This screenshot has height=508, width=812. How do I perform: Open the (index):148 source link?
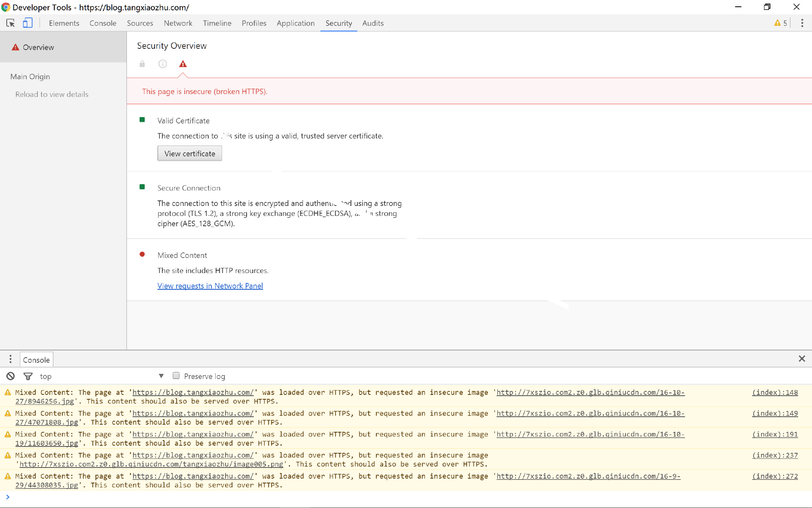775,392
